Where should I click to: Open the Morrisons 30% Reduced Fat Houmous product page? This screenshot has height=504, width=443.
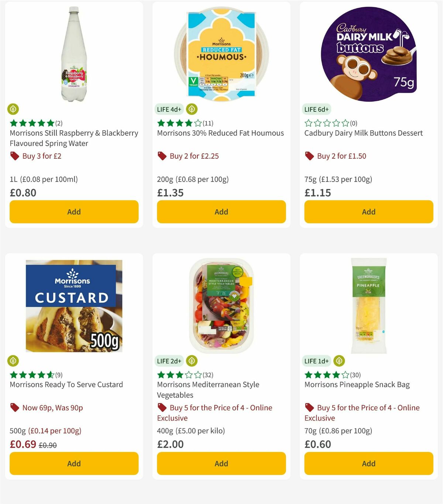(x=220, y=133)
